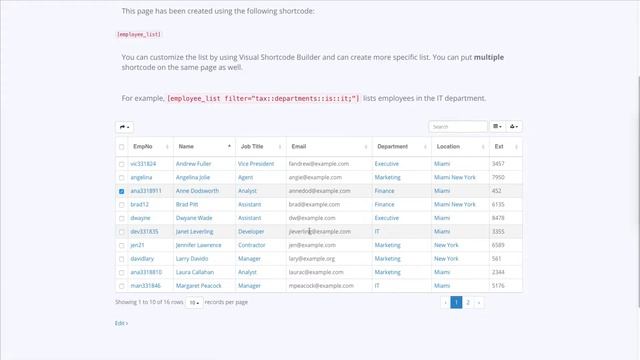Toggle Name column sort arrow

pos(229,146)
